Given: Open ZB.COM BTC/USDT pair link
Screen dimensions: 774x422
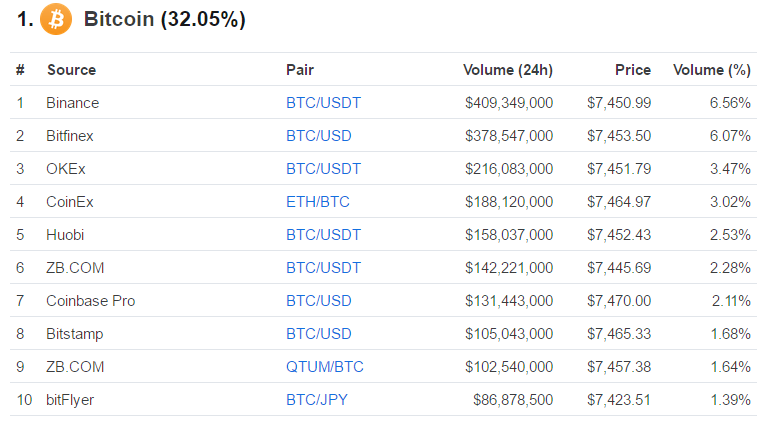Looking at the screenshot, I should coord(323,268).
